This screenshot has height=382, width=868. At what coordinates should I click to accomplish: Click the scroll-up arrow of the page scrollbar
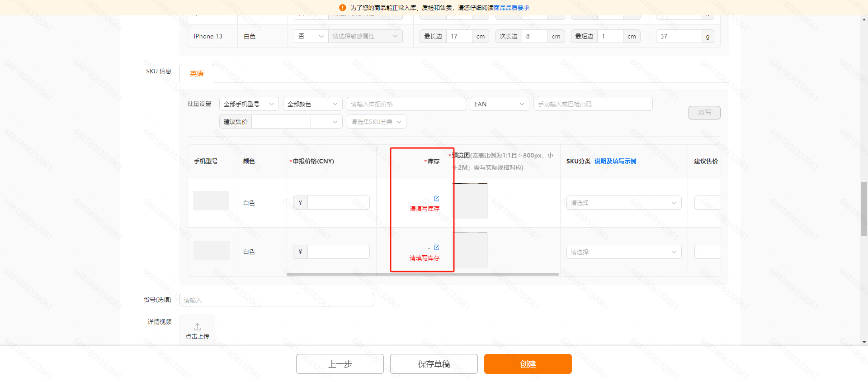pos(864,20)
